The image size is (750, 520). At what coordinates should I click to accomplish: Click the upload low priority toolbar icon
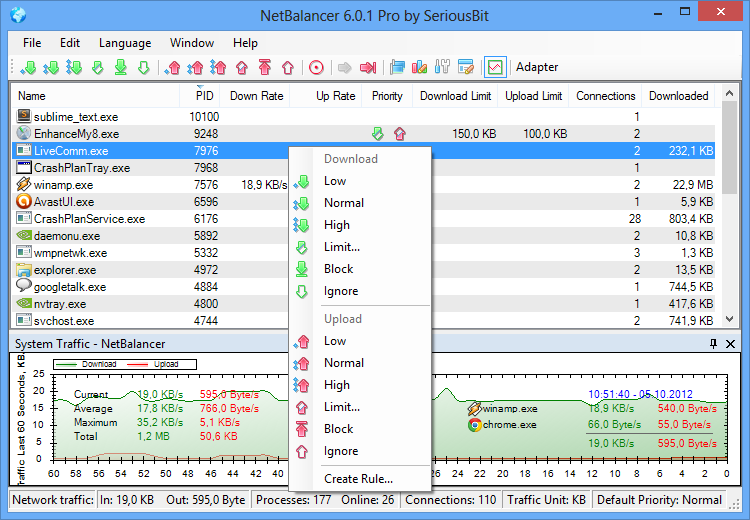(x=172, y=68)
